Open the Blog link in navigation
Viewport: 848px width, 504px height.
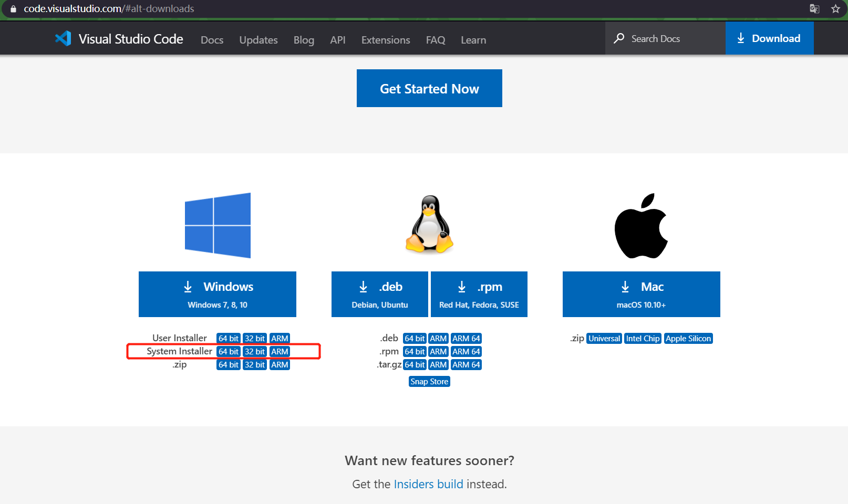coord(304,40)
